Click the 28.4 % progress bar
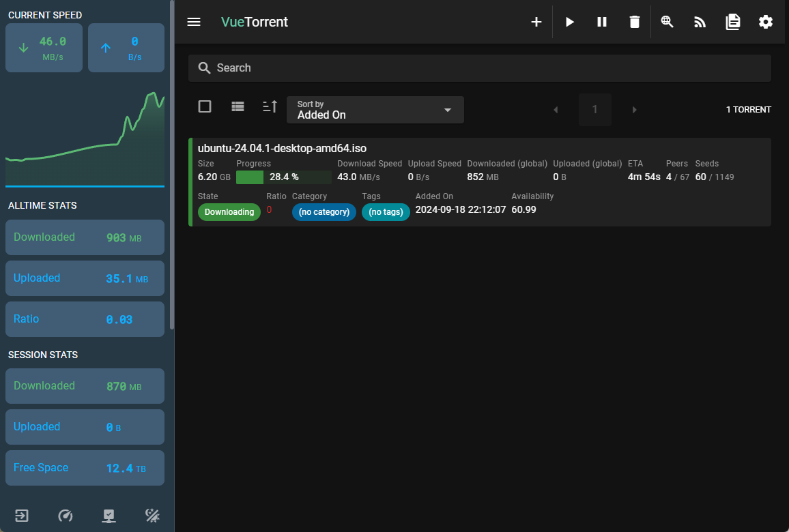Screen dimensions: 789x532 [x=284, y=177]
